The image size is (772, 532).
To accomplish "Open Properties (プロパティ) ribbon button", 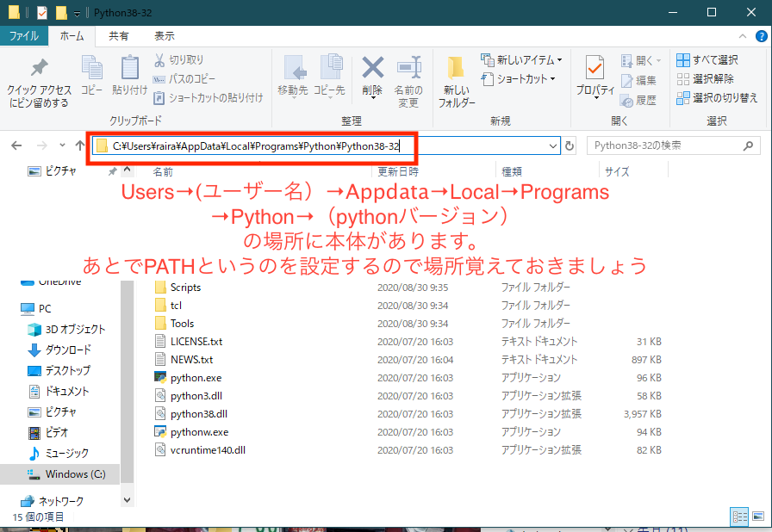I will [x=595, y=77].
